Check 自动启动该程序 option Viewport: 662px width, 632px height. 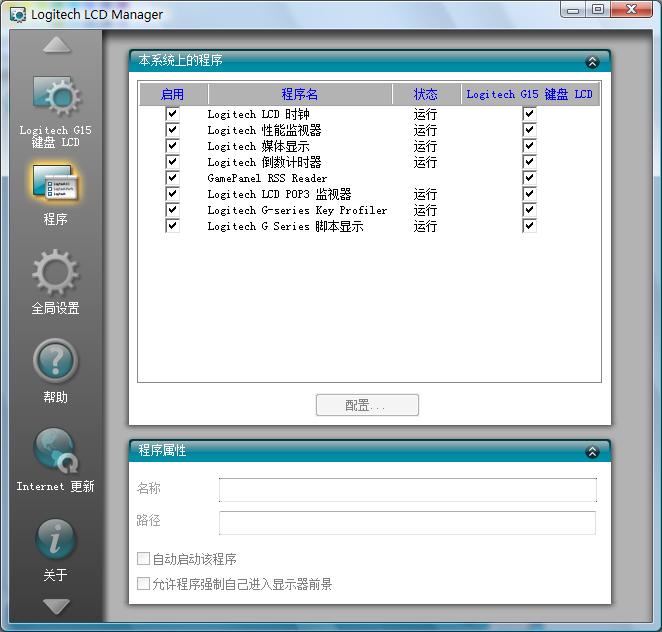(144, 559)
